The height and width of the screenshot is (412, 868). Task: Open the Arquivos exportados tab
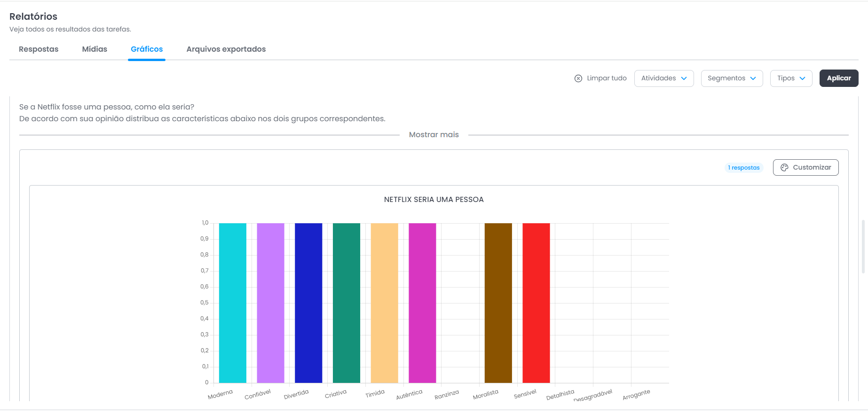coord(226,49)
